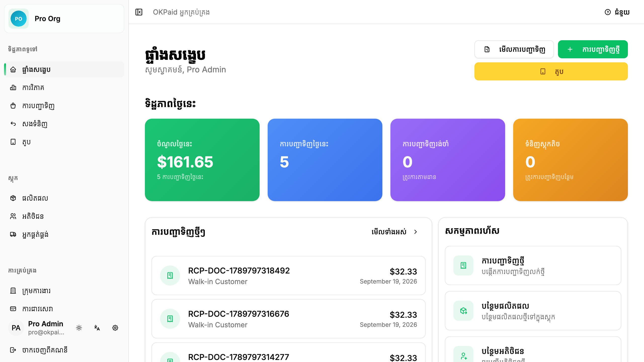Click receipt icon of RCP-DOC-1789797318492
Viewport: 644px width, 362px height.
tap(170, 276)
